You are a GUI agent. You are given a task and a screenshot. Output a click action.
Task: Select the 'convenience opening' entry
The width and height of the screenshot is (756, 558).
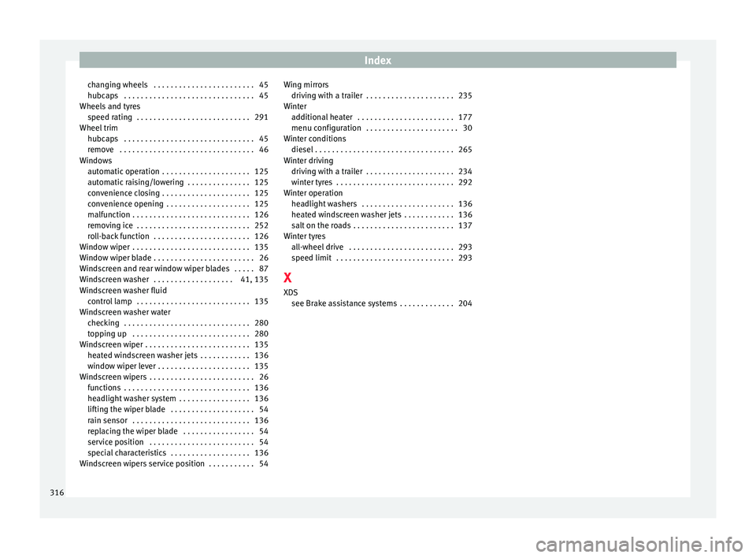(178, 203)
